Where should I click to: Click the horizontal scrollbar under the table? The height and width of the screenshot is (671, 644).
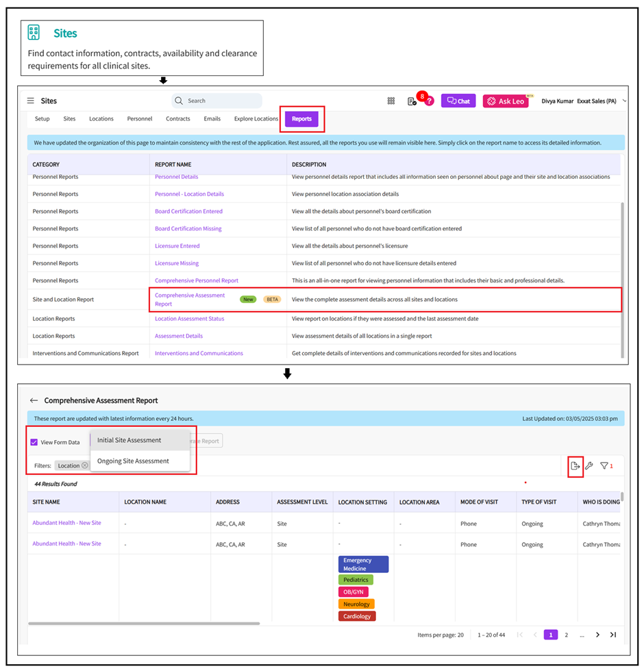pos(144,623)
